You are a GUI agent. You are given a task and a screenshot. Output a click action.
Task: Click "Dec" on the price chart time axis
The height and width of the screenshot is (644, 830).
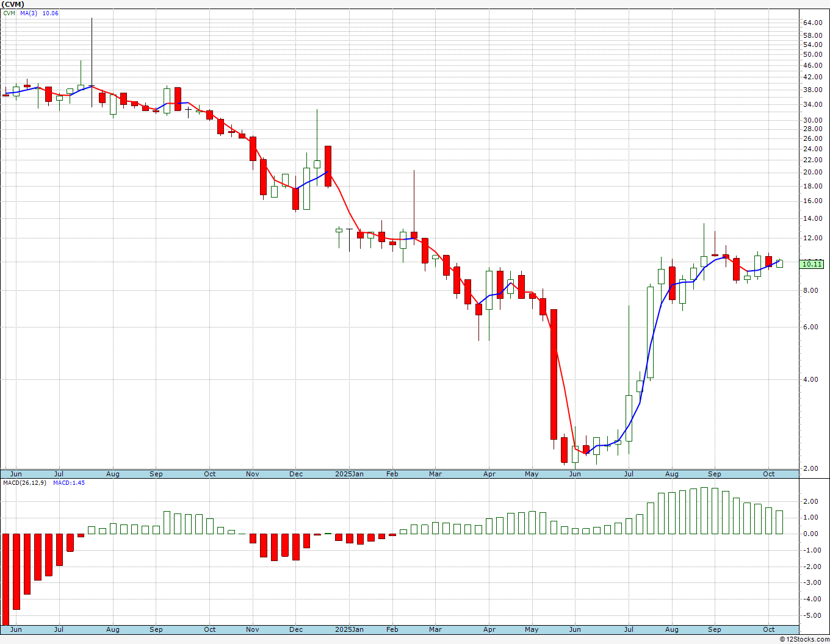pyautogui.click(x=296, y=474)
